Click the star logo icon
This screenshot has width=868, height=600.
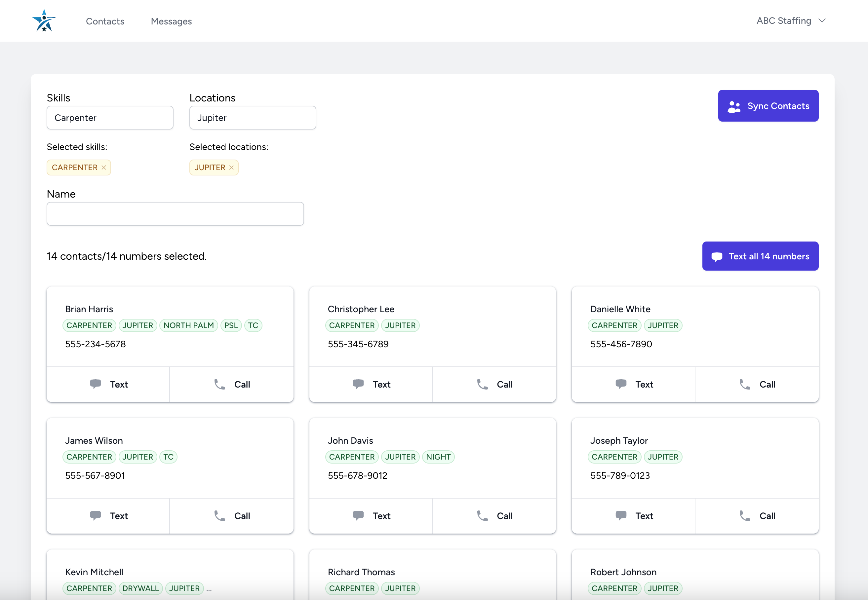tap(44, 21)
